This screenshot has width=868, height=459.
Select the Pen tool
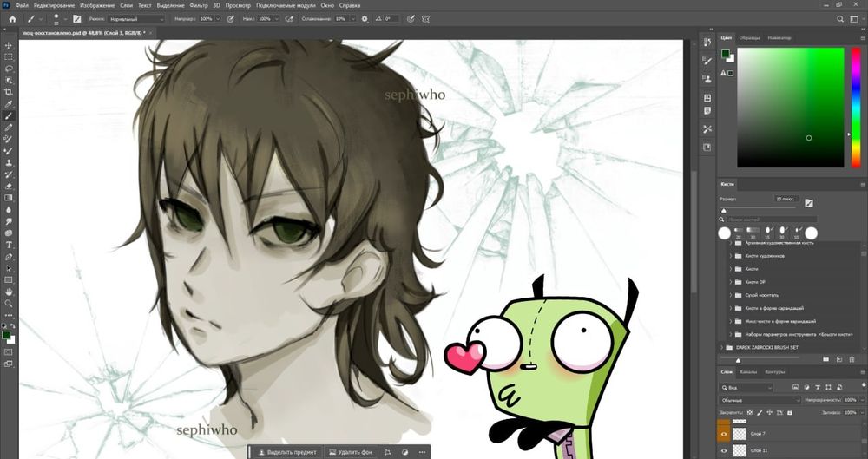click(x=9, y=257)
